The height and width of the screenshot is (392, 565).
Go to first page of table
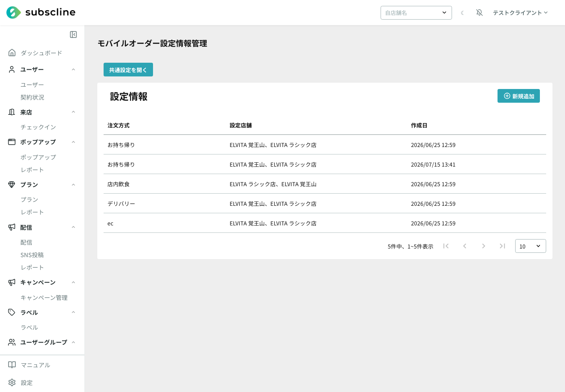[446, 246]
